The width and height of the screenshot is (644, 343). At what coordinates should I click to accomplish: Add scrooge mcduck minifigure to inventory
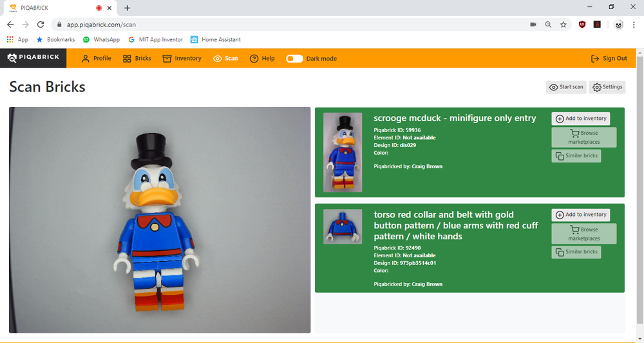tap(580, 119)
